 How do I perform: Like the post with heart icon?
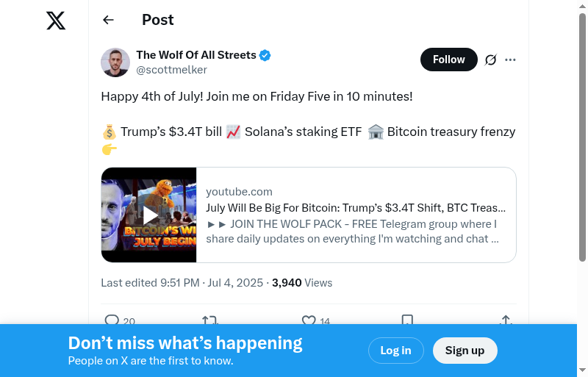coord(309,320)
